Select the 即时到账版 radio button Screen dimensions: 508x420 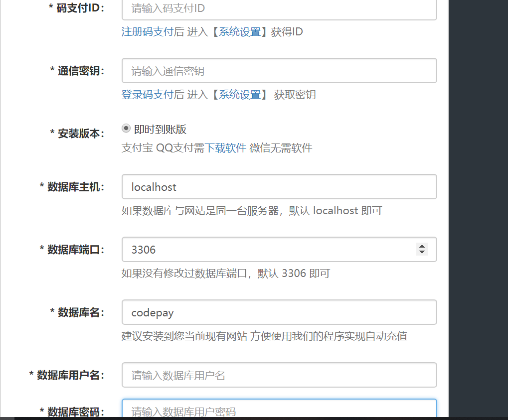(x=127, y=129)
